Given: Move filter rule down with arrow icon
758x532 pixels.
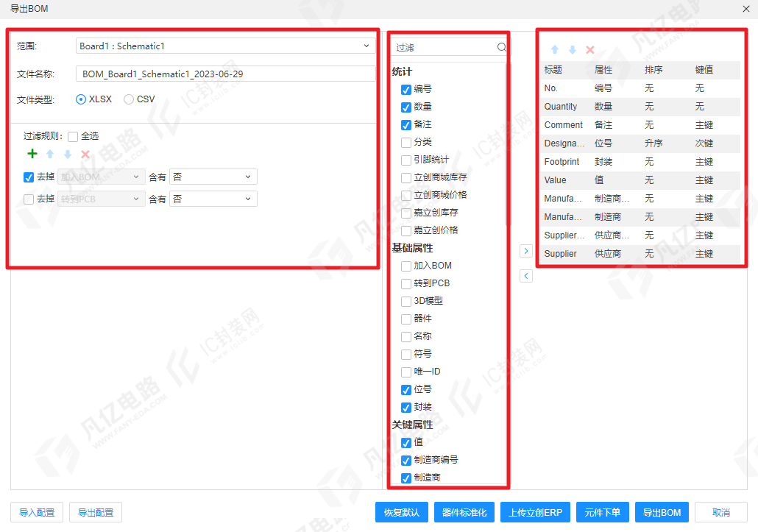Looking at the screenshot, I should point(68,154).
